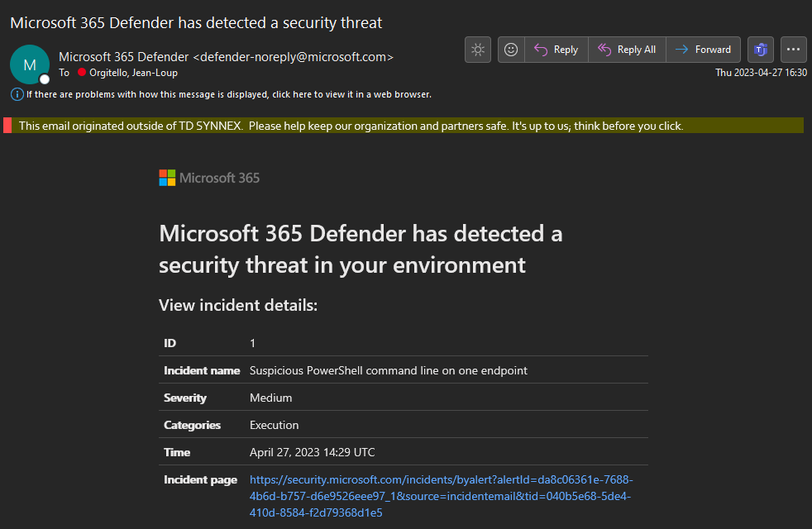Click the white status badge on the avatar
The height and width of the screenshot is (529, 812).
45,79
